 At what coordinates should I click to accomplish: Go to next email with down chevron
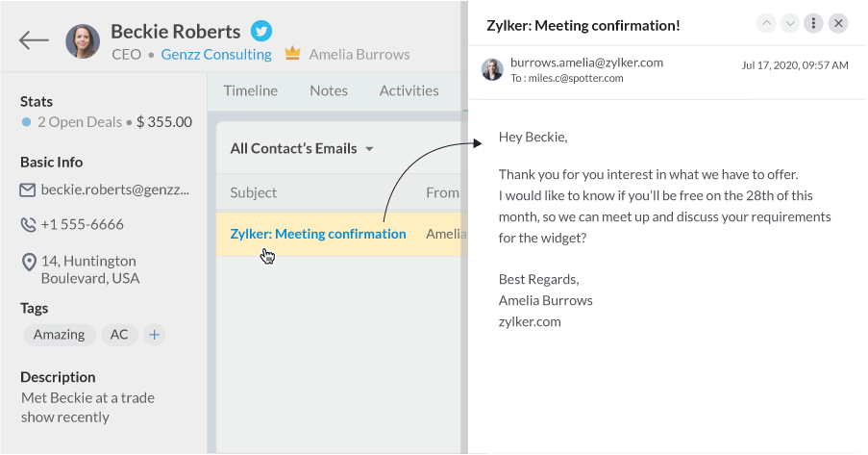[x=790, y=23]
